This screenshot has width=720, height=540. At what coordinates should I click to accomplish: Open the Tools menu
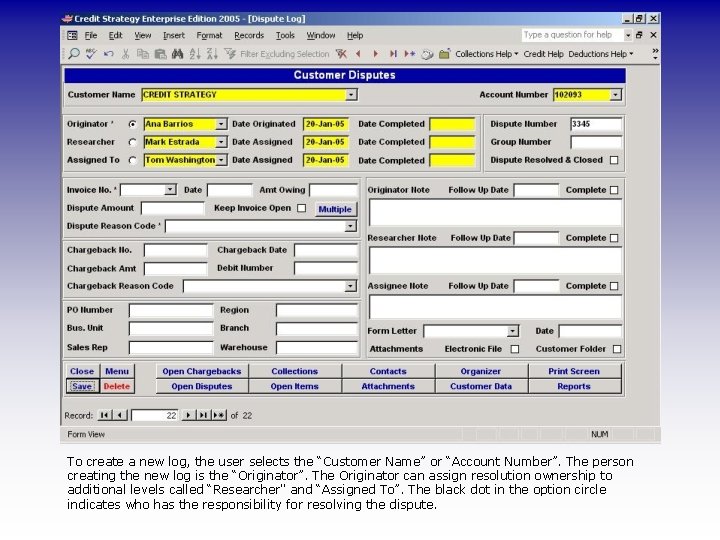pos(285,35)
